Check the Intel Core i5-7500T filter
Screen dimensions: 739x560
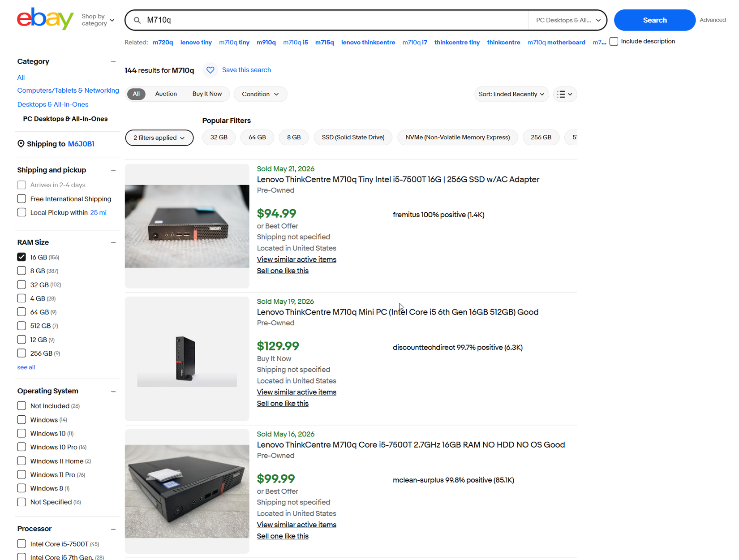21,544
